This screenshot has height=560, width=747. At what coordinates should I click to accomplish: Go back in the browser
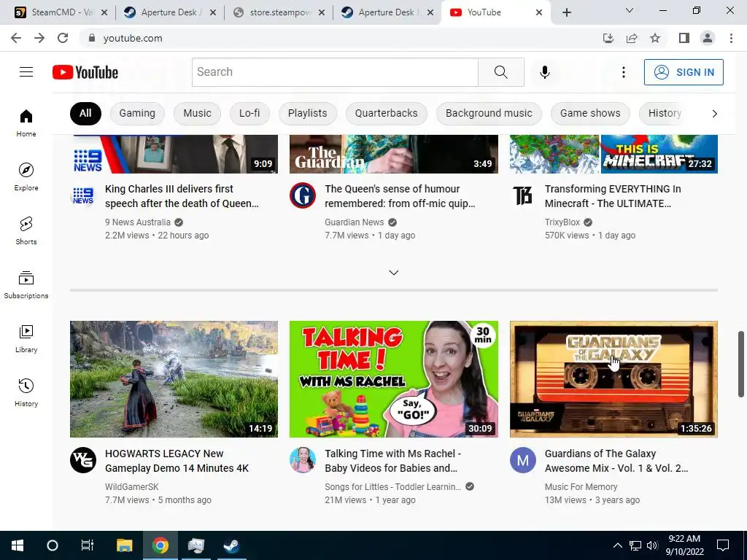coord(16,38)
